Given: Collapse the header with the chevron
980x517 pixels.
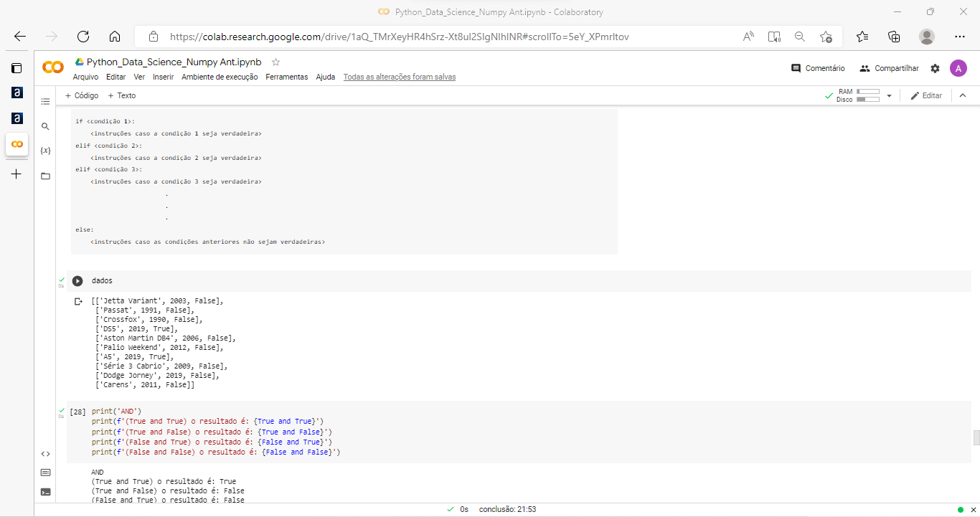Looking at the screenshot, I should tap(963, 95).
